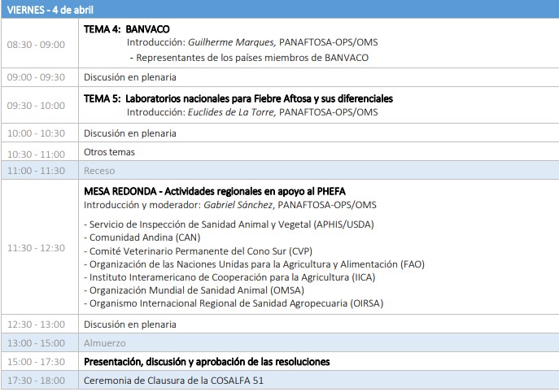Click the OIRSA organization line
Screen dimensions: 559x392
pyautogui.click(x=236, y=303)
